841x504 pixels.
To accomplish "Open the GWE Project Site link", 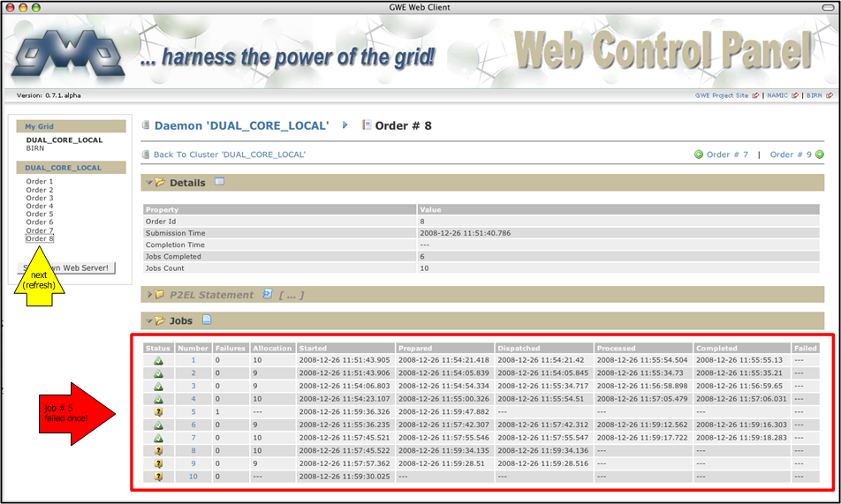I will coord(722,95).
